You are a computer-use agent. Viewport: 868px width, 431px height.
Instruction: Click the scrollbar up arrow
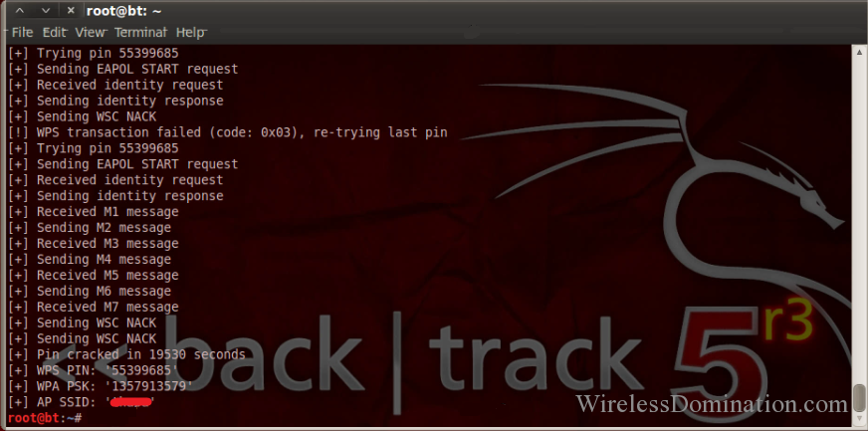[x=859, y=52]
